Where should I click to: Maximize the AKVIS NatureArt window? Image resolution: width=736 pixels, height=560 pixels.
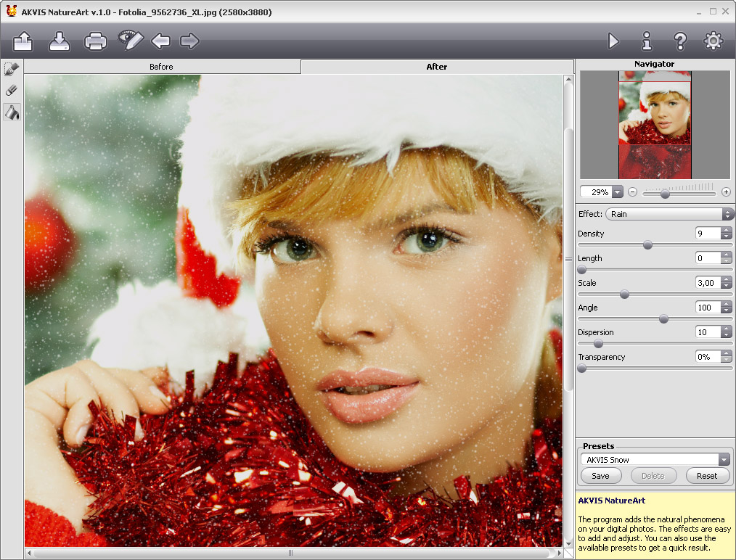coord(713,12)
